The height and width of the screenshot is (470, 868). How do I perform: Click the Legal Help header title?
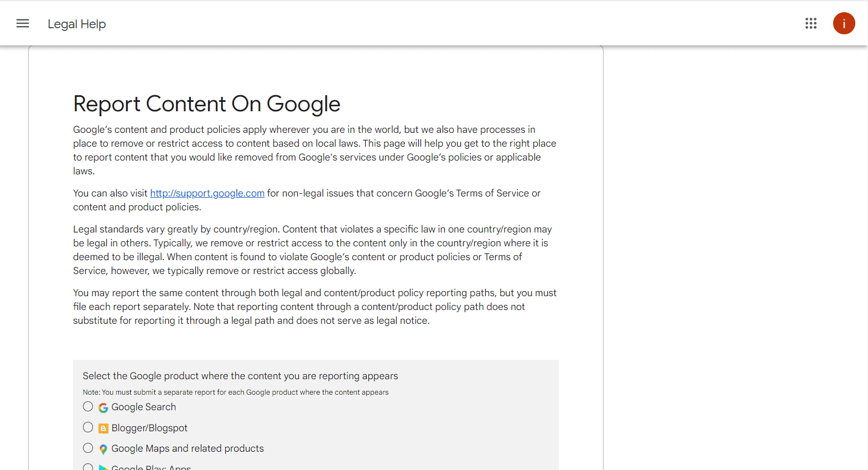[76, 24]
